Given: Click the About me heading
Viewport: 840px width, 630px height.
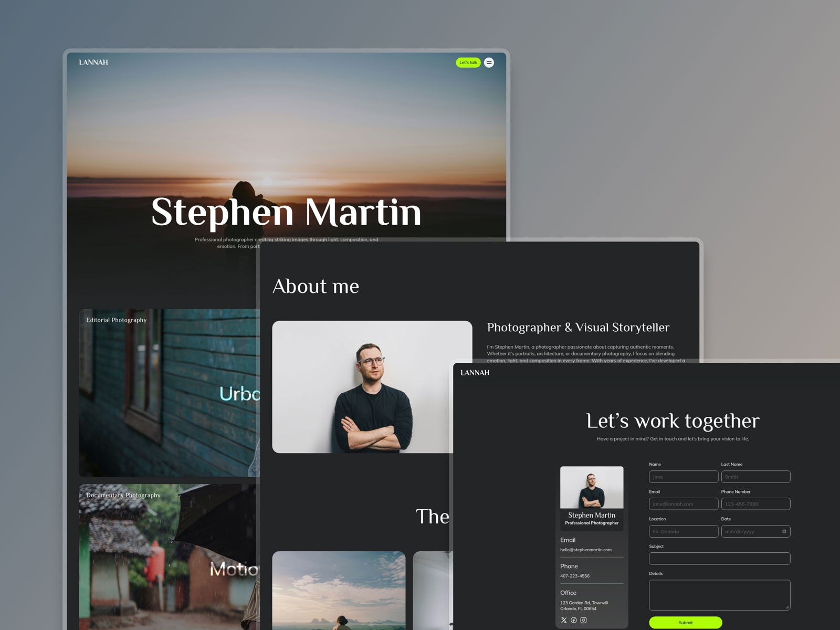Looking at the screenshot, I should tap(316, 286).
